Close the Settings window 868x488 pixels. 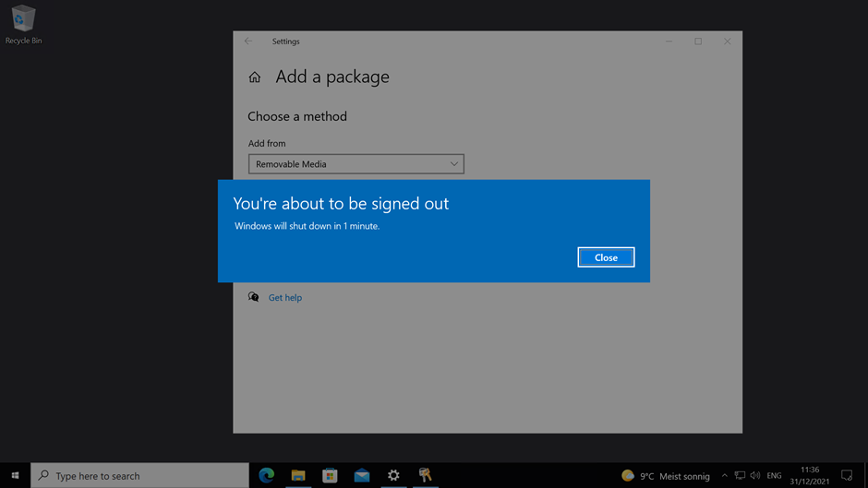pyautogui.click(x=728, y=41)
